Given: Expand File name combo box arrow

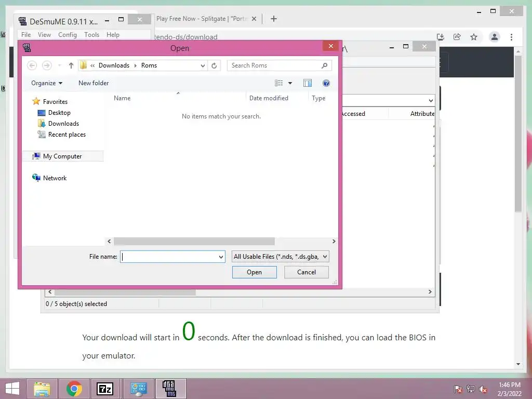Looking at the screenshot, I should (221, 257).
